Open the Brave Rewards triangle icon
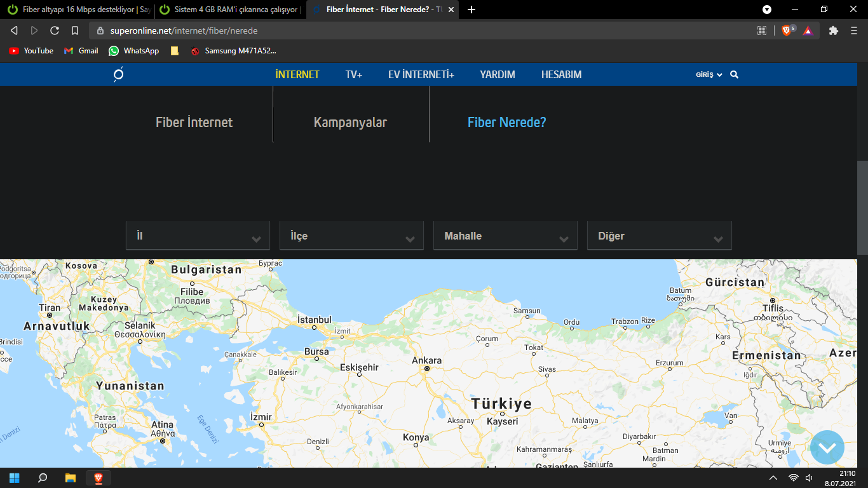The width and height of the screenshot is (868, 488). 808,30
